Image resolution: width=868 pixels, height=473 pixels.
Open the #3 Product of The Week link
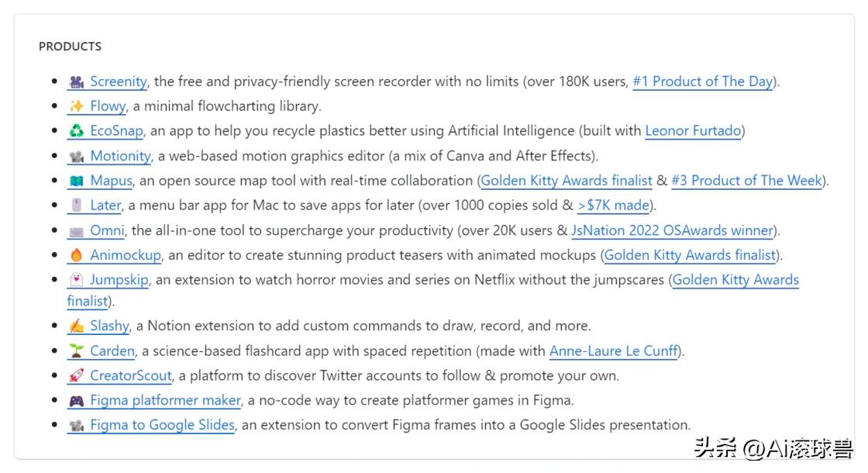click(x=746, y=181)
